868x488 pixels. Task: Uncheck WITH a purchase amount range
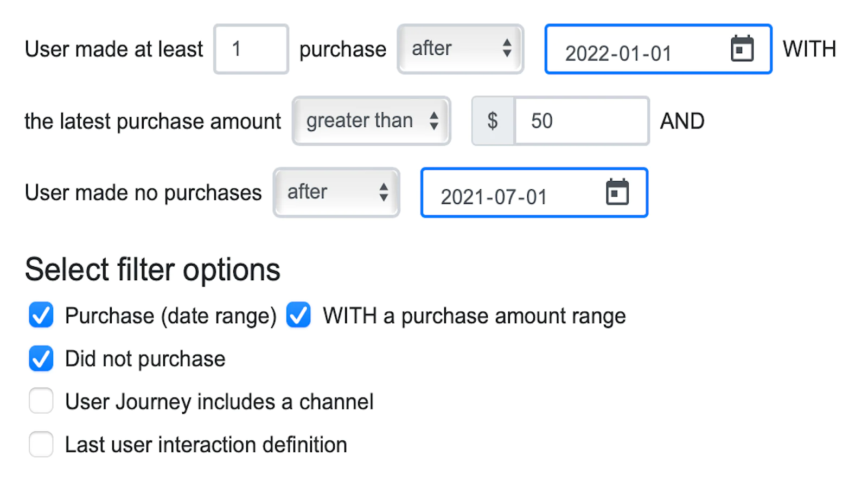click(x=298, y=316)
